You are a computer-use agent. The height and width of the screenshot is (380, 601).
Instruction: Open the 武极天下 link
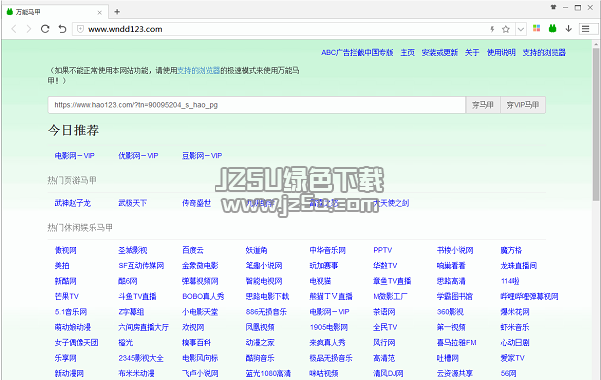(133, 203)
